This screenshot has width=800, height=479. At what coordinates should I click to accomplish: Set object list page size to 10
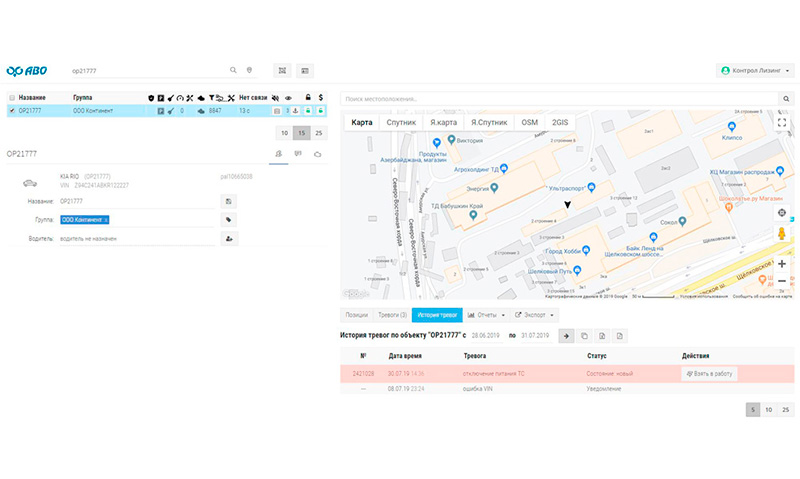tap(285, 133)
